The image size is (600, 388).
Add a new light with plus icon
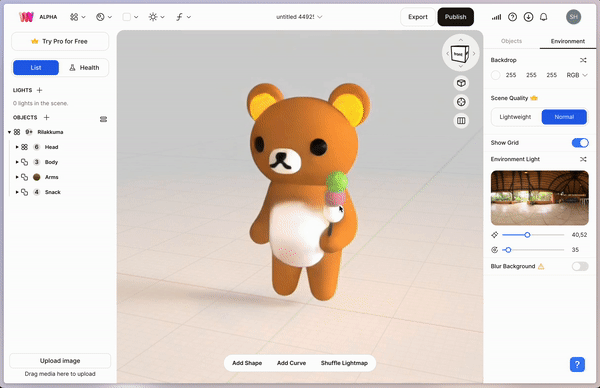point(39,90)
